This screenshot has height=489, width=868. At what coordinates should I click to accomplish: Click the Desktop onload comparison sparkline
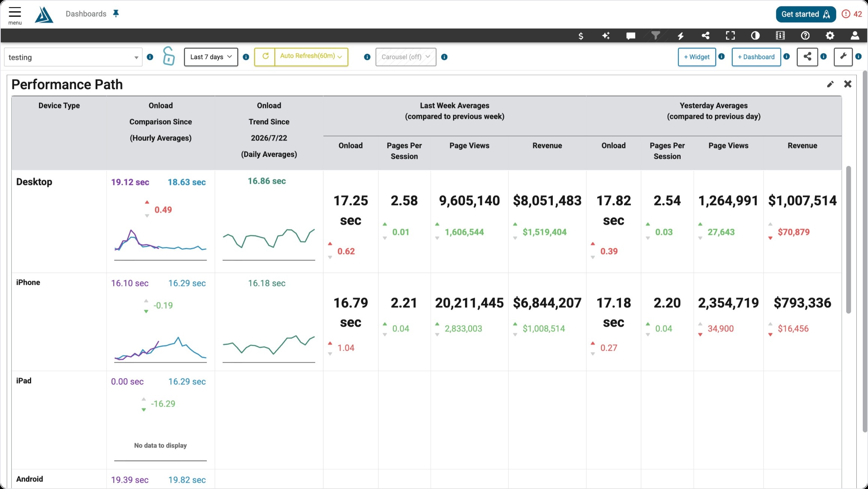coord(160,244)
